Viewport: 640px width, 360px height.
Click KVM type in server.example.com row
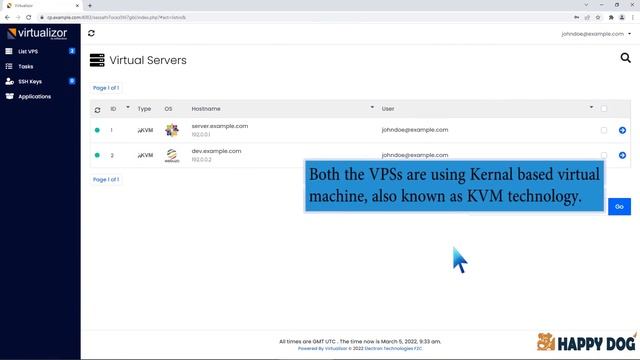145,130
